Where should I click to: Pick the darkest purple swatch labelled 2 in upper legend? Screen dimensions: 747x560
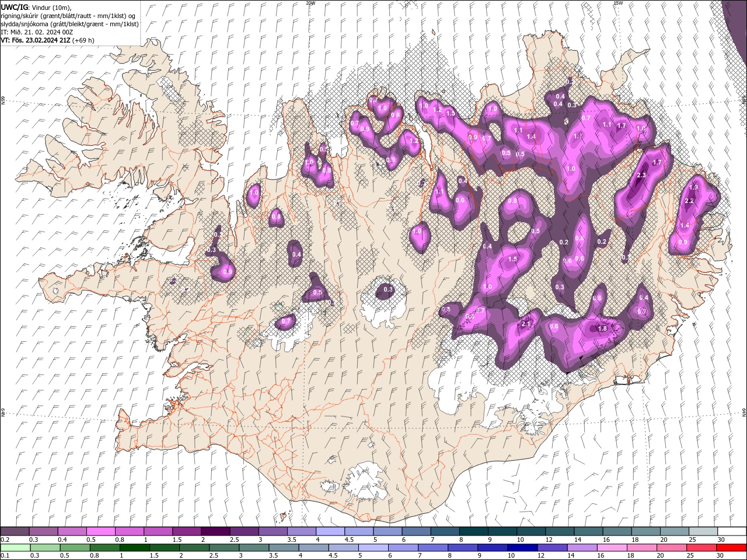pos(215,531)
